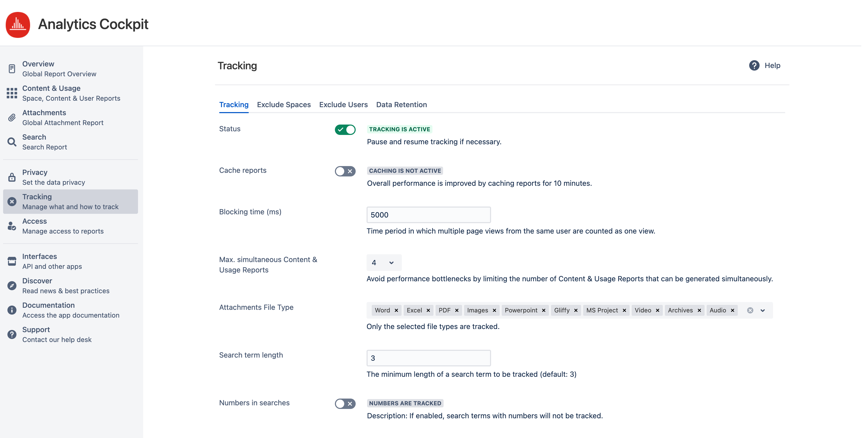
Task: Open Search Report via the magnifier icon
Action: point(12,141)
